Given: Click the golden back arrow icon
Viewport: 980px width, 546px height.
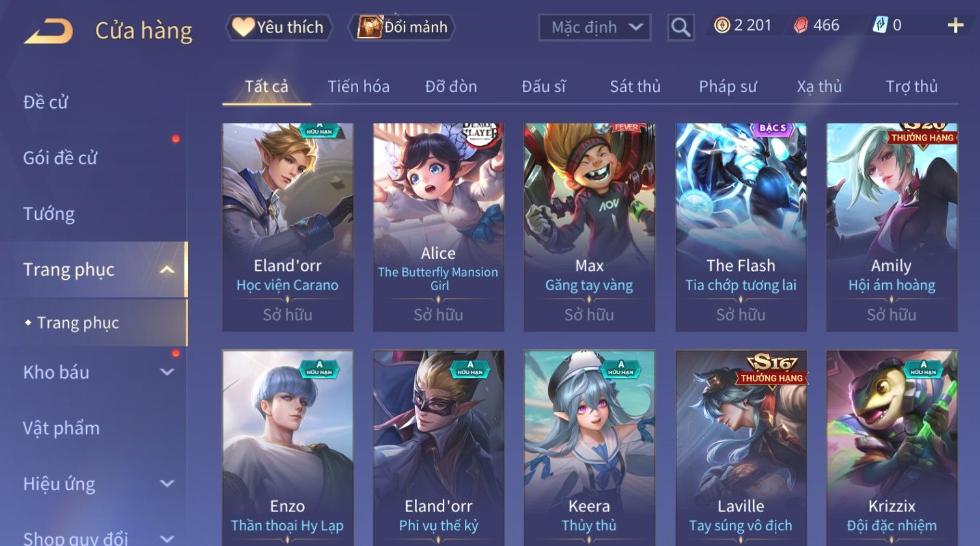Looking at the screenshot, I should click(48, 31).
